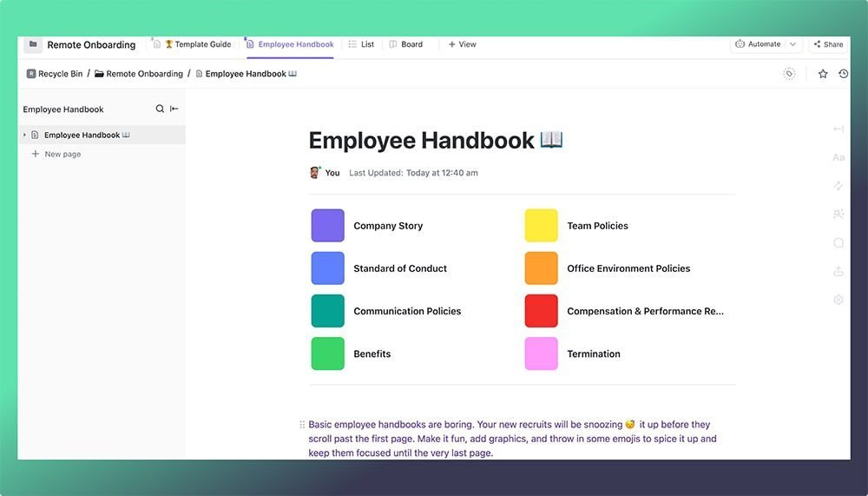Image resolution: width=868 pixels, height=496 pixels.
Task: Favorite the doc with the star icon
Action: [823, 74]
